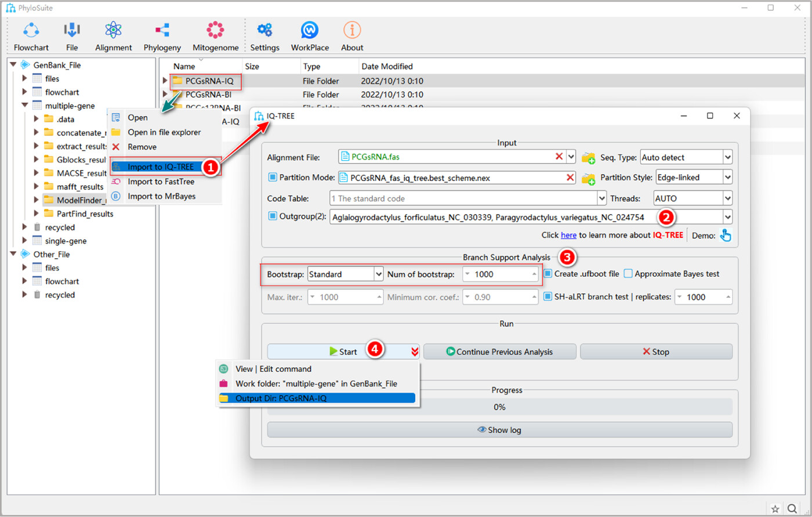Click the GenBank_File workspace icon
This screenshot has width=812, height=517.
pyautogui.click(x=25, y=65)
